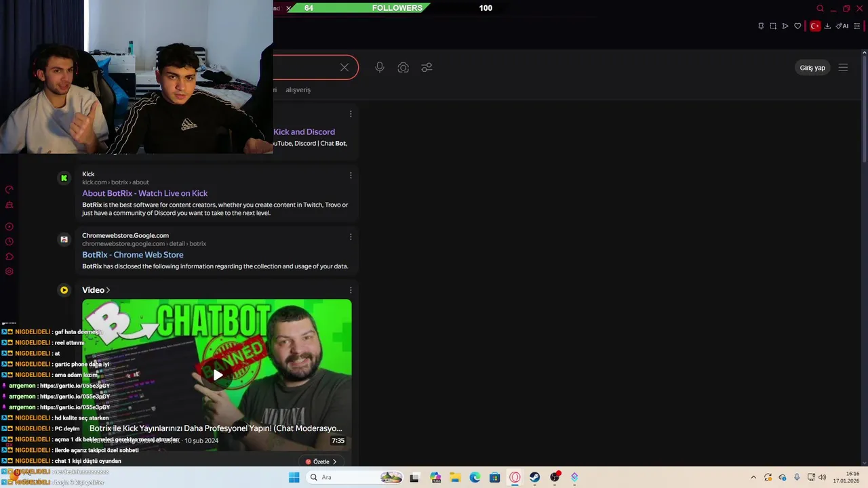The width and height of the screenshot is (868, 488).
Task: Open GX Control speedometer sidebar icon
Action: [x=9, y=190]
